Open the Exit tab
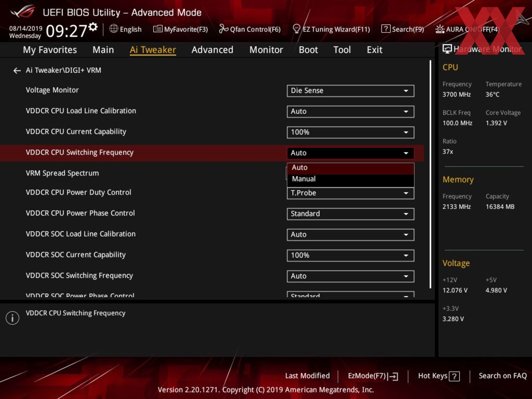This screenshot has height=399, width=532. [374, 50]
